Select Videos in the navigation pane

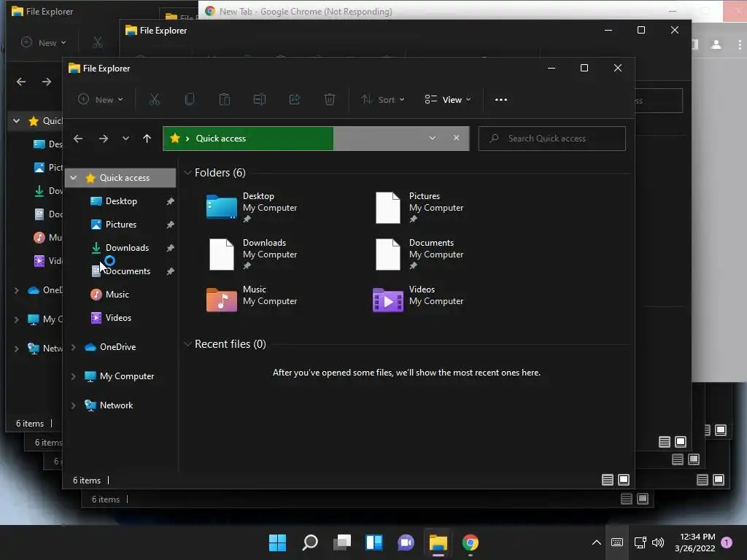click(x=118, y=318)
